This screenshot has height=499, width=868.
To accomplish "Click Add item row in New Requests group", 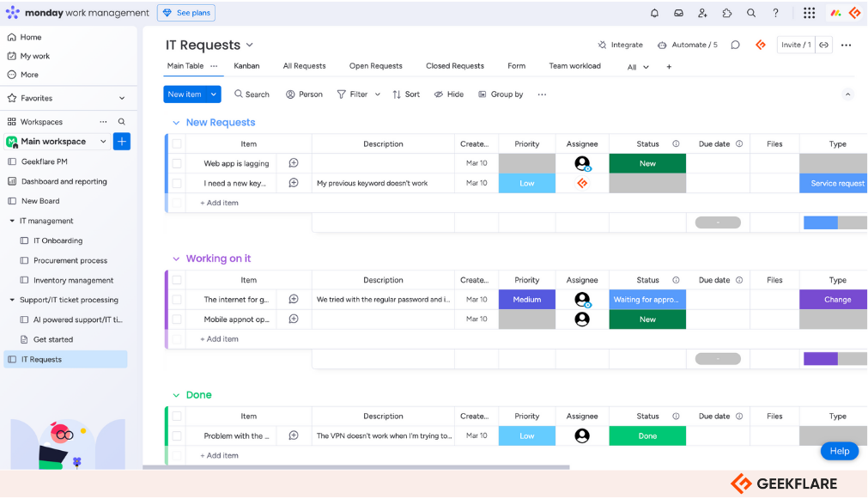I will (219, 204).
